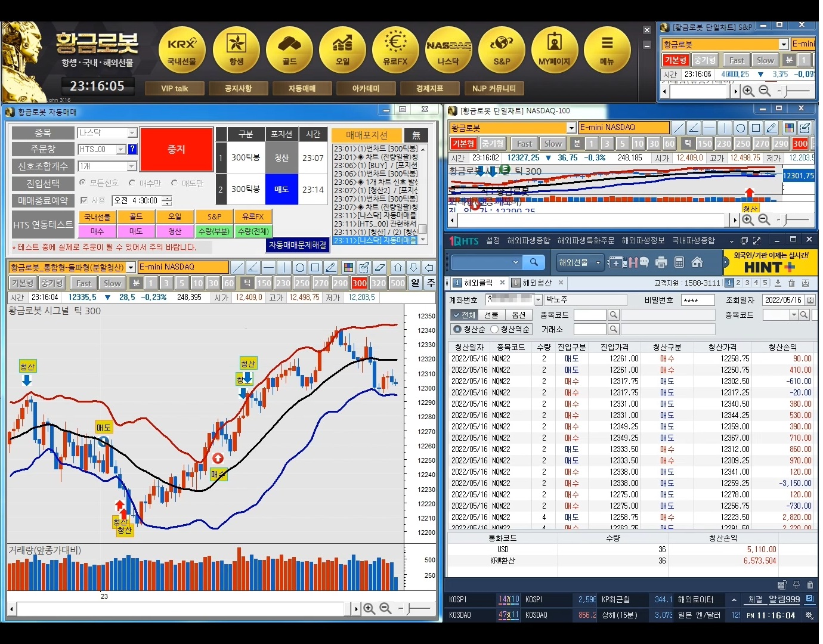Select pencil draw tool in main chart toolbar
This screenshot has height=644, width=823.
click(330, 267)
